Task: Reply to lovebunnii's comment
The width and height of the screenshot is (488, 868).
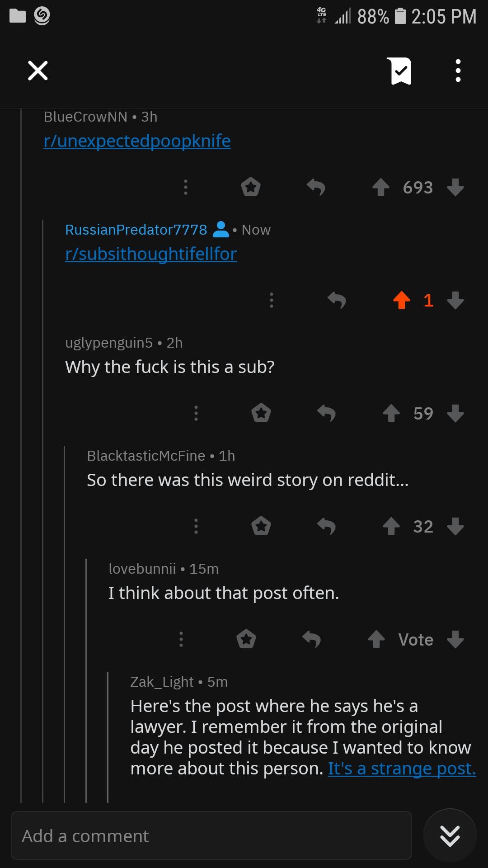Action: coord(311,639)
